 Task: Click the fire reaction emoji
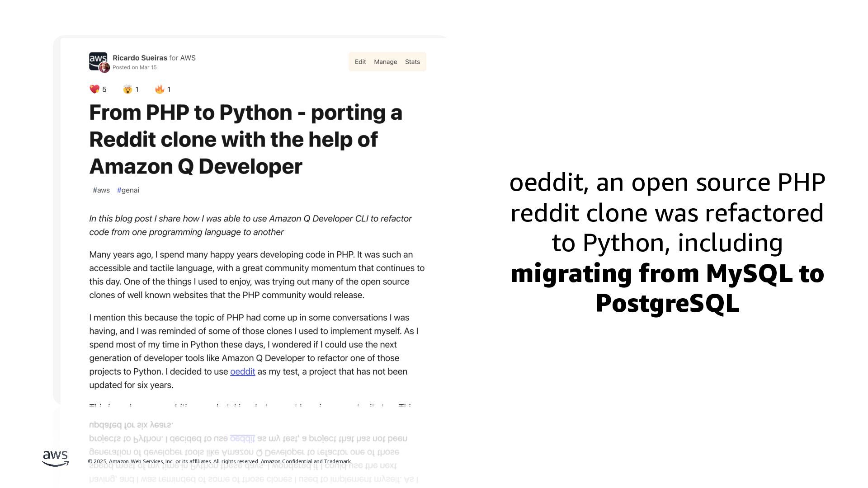pos(160,89)
